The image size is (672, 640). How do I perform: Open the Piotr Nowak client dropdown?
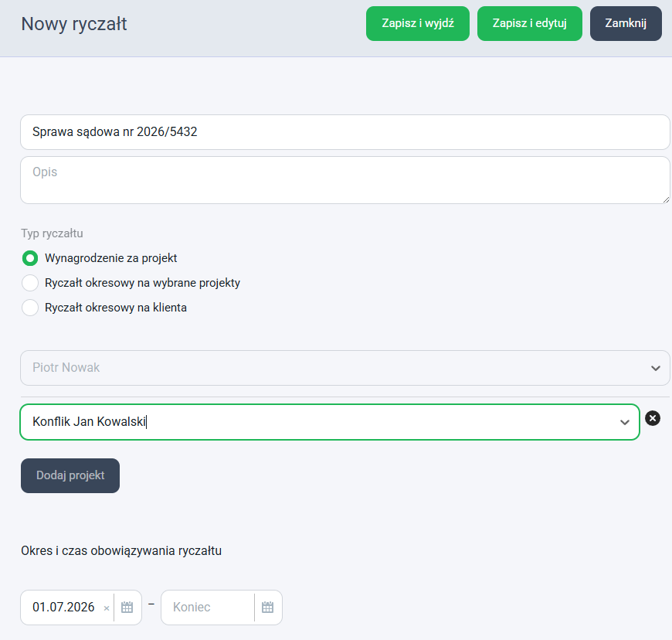[345, 368]
